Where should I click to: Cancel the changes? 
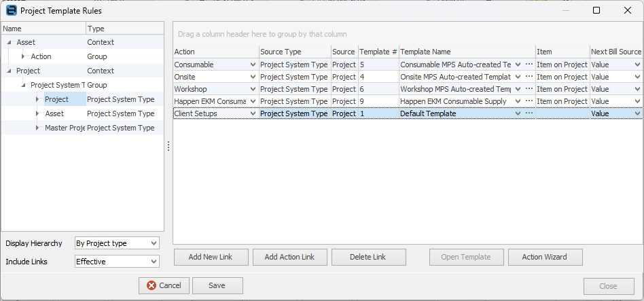click(x=164, y=285)
